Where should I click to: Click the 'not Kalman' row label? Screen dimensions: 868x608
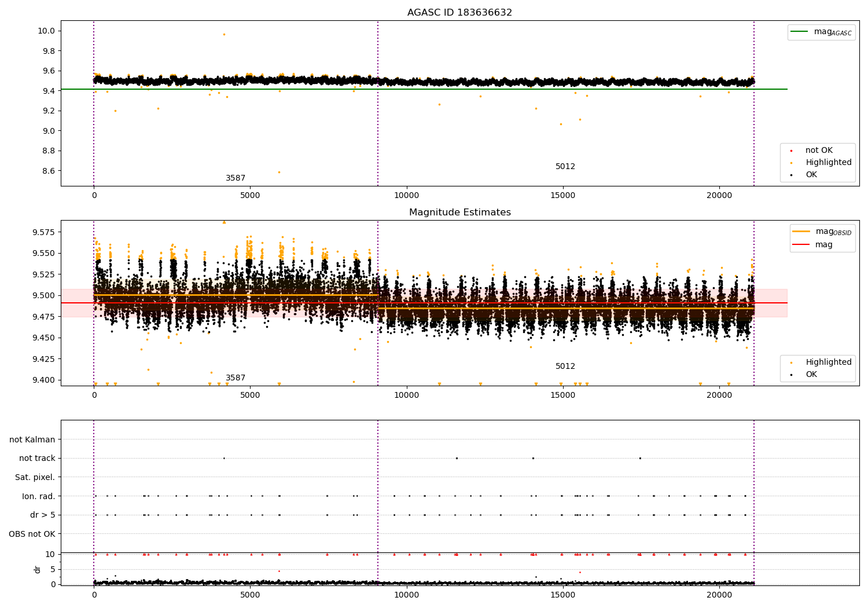pos(32,439)
